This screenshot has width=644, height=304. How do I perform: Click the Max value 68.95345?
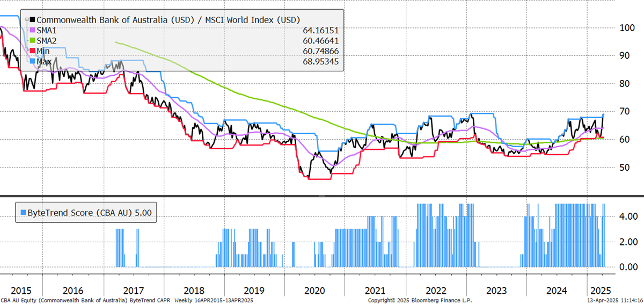tap(321, 62)
